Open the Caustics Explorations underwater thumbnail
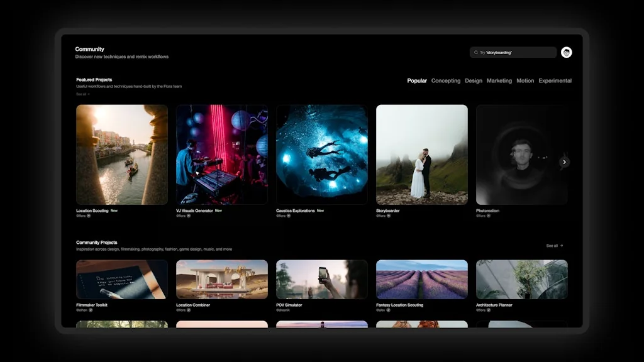 click(322, 154)
